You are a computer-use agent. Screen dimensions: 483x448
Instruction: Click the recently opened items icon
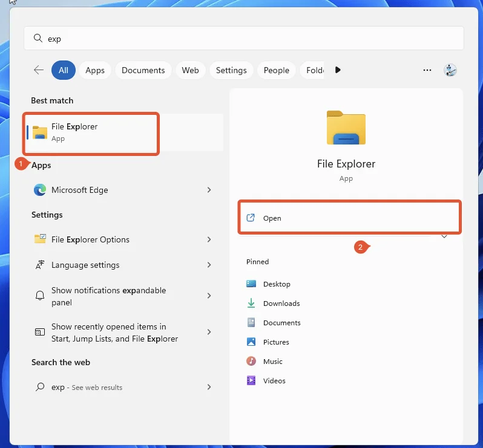tap(40, 332)
